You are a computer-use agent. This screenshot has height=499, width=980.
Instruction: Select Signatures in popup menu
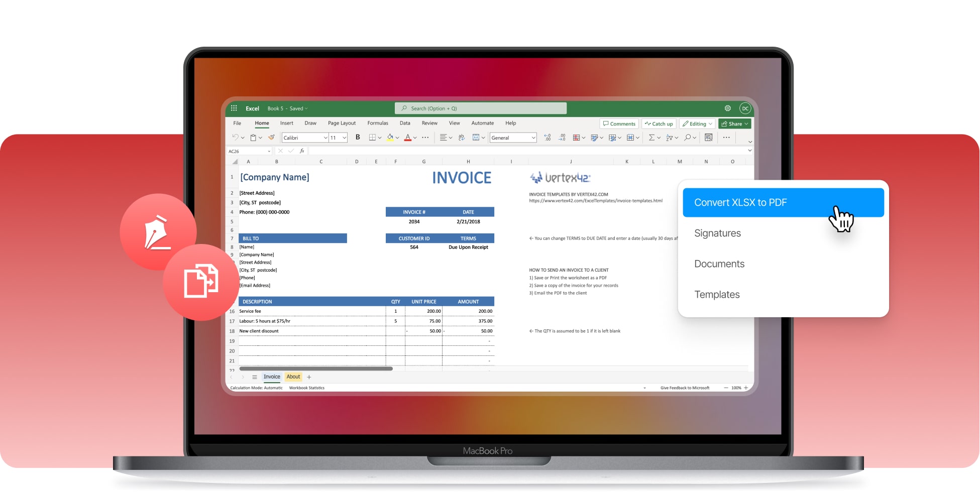[x=717, y=233]
